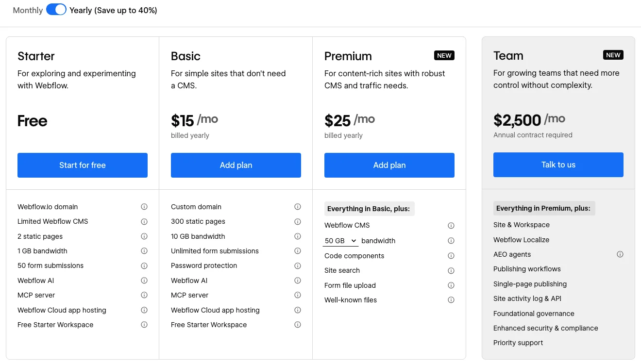Image resolution: width=641 pixels, height=364 pixels.
Task: Click Basic's Free Starter Workspace info icon
Action: [298, 325]
